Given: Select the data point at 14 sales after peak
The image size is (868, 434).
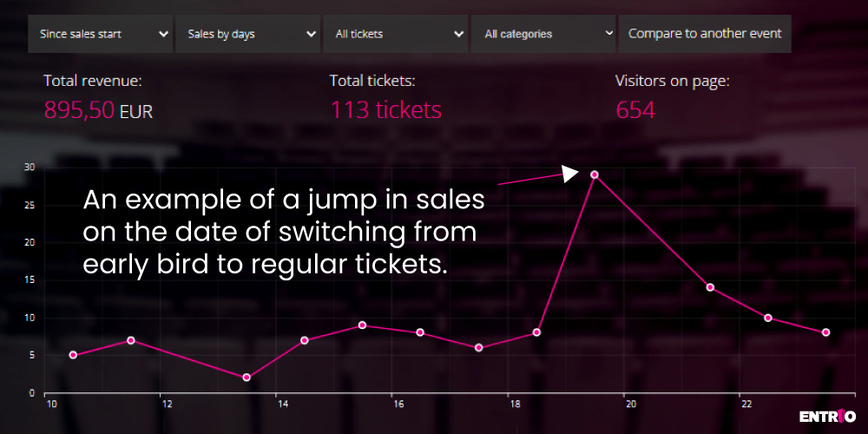Looking at the screenshot, I should 710,287.
